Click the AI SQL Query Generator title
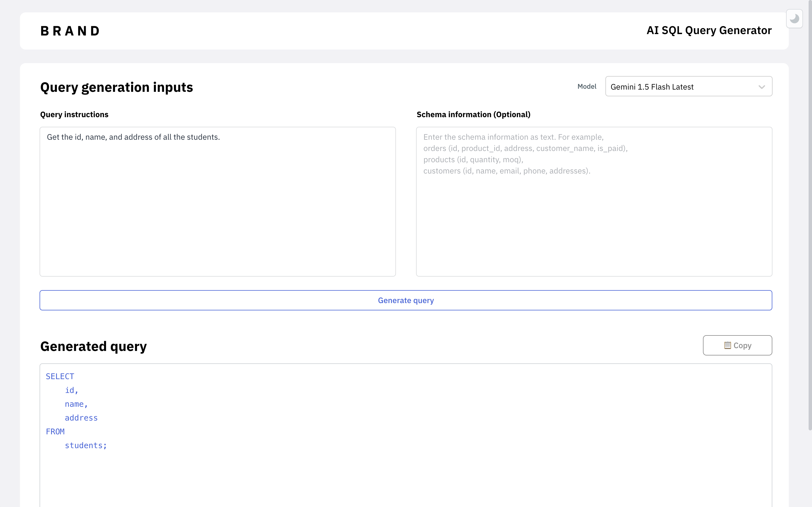The image size is (812, 507). [x=709, y=30]
